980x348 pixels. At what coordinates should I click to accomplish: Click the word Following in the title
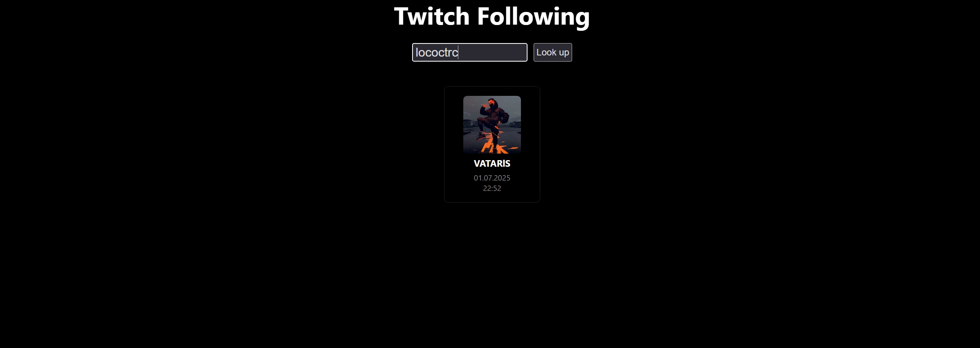pyautogui.click(x=533, y=17)
